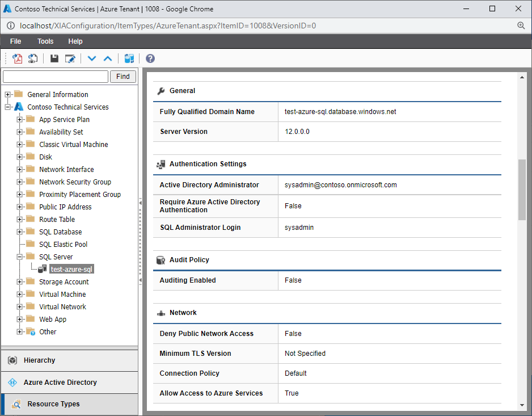
Task: Click the Azure icon beside Contoso Technical Services
Action: coord(19,107)
